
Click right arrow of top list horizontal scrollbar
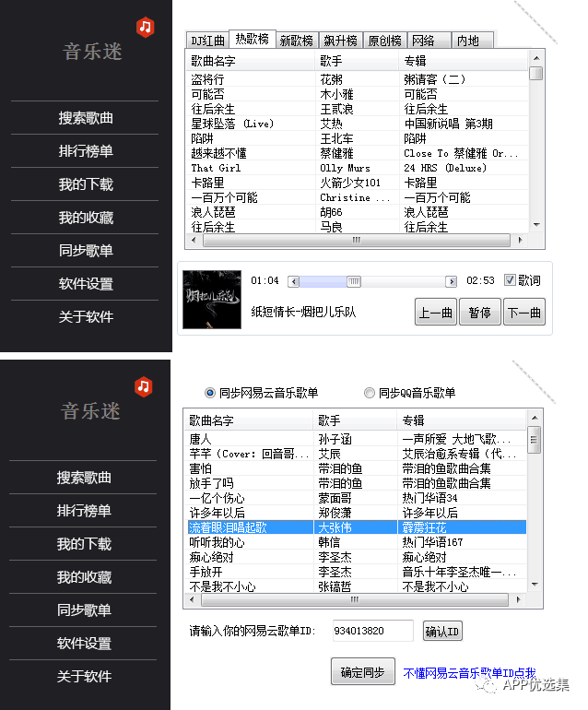pos(520,240)
